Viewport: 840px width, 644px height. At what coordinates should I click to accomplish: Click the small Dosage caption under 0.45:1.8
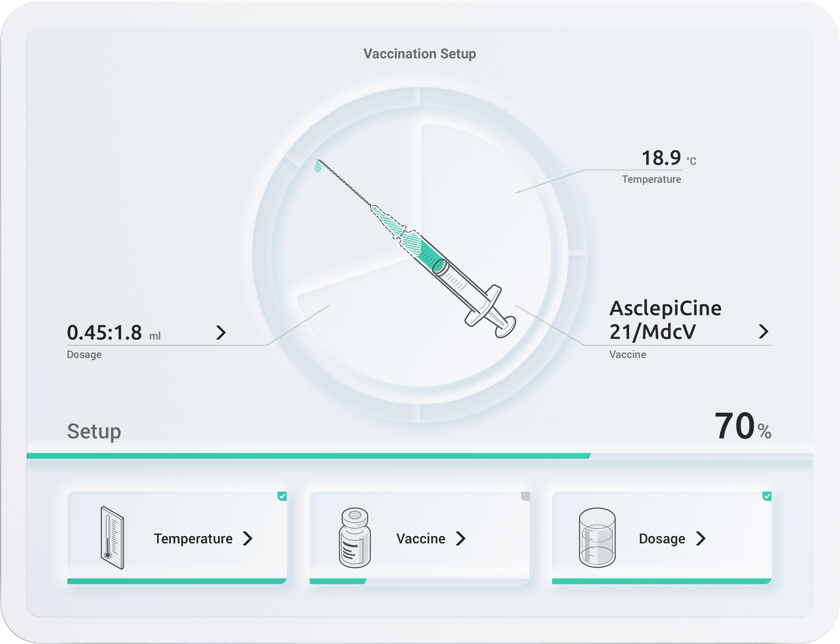[84, 355]
